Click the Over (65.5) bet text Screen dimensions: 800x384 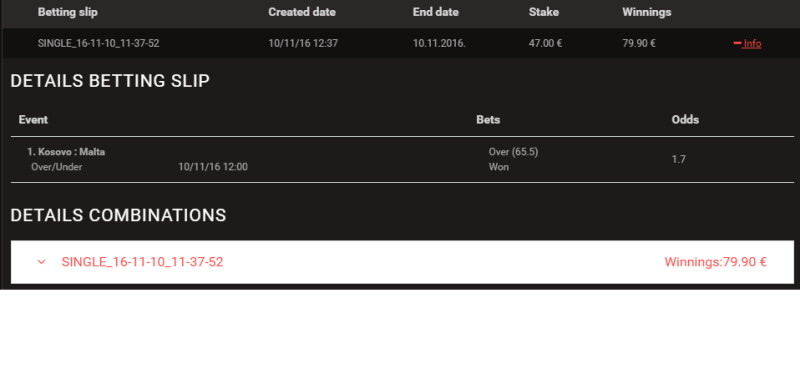click(513, 152)
